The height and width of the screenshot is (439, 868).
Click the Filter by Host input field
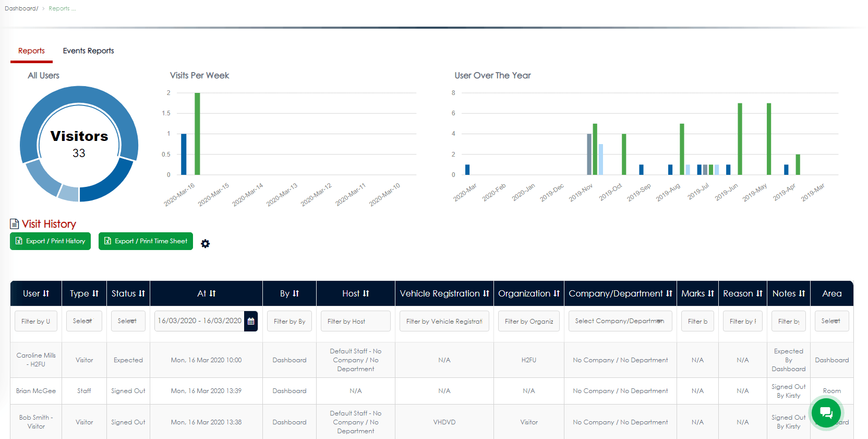(x=355, y=322)
